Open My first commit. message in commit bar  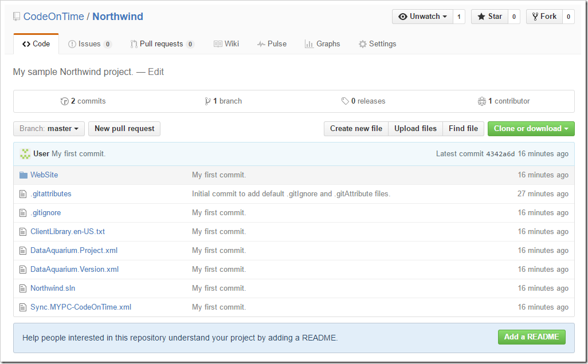(x=79, y=153)
